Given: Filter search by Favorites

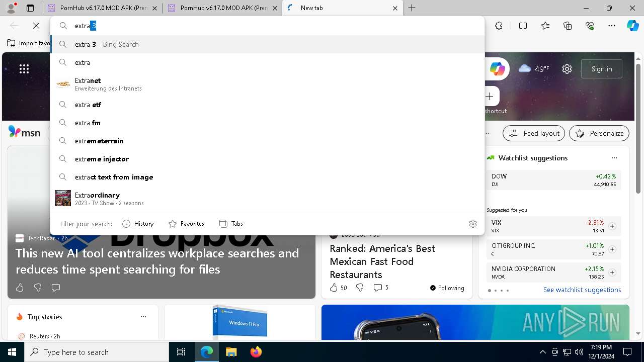Looking at the screenshot, I should coord(186,224).
